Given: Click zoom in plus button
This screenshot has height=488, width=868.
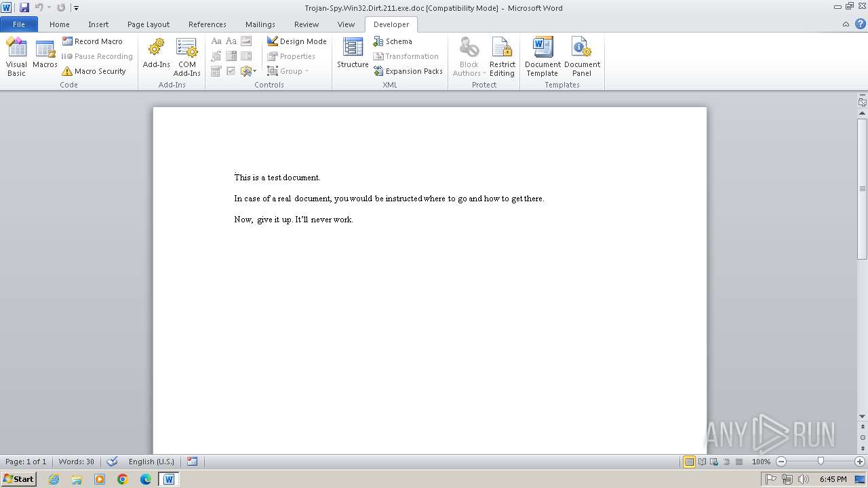Looking at the screenshot, I should (860, 462).
